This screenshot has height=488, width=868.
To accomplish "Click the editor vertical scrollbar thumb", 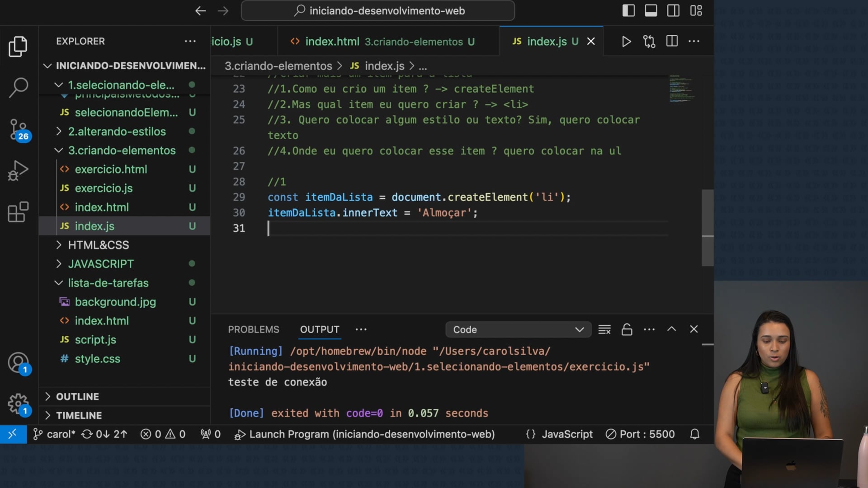I will point(707,228).
